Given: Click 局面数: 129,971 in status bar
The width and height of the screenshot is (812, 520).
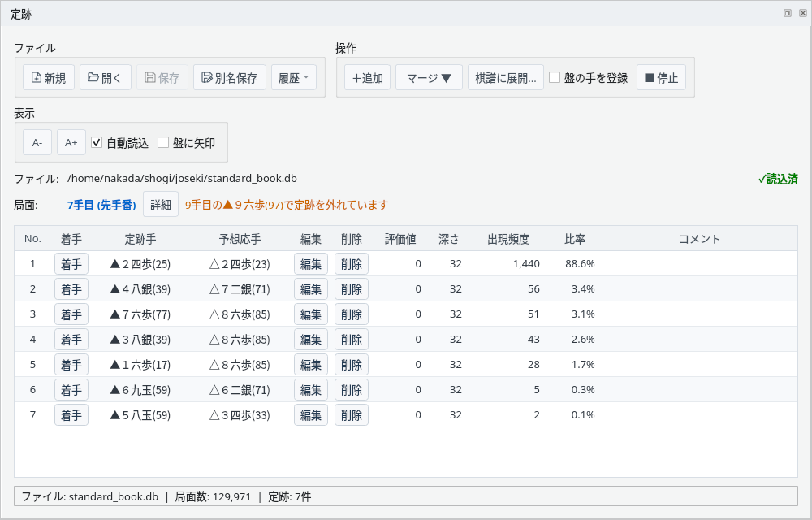Looking at the screenshot, I should click(x=213, y=496).
